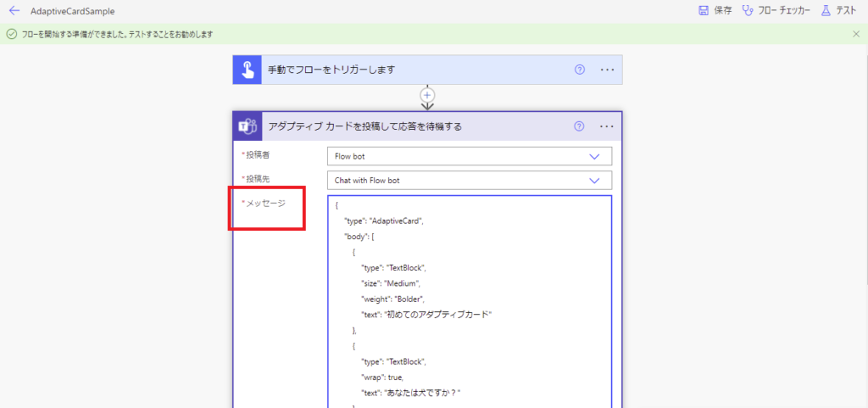Click the "weight": "Bolder" line
868x408 pixels.
(392, 299)
